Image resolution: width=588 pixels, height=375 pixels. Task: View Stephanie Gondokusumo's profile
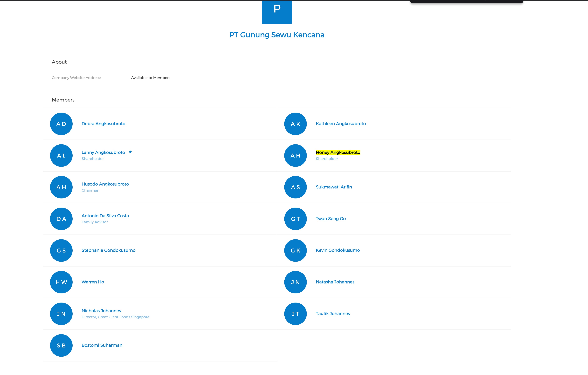[108, 250]
